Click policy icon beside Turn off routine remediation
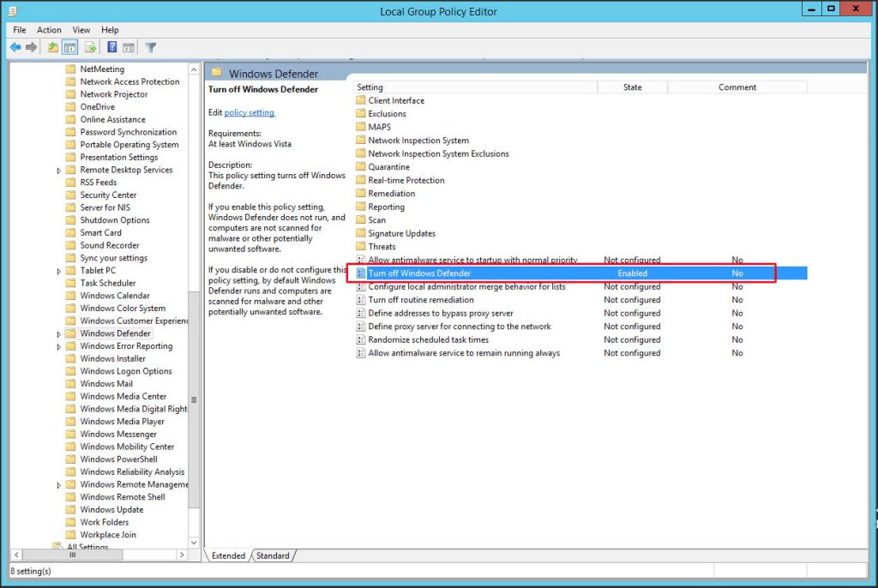The width and height of the screenshot is (878, 588). tap(361, 300)
